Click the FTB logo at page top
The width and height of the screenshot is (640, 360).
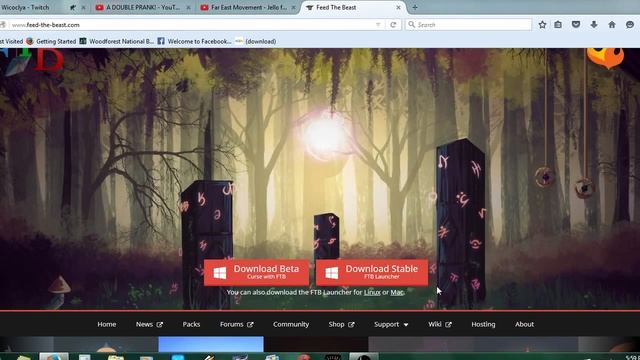(x=31, y=61)
